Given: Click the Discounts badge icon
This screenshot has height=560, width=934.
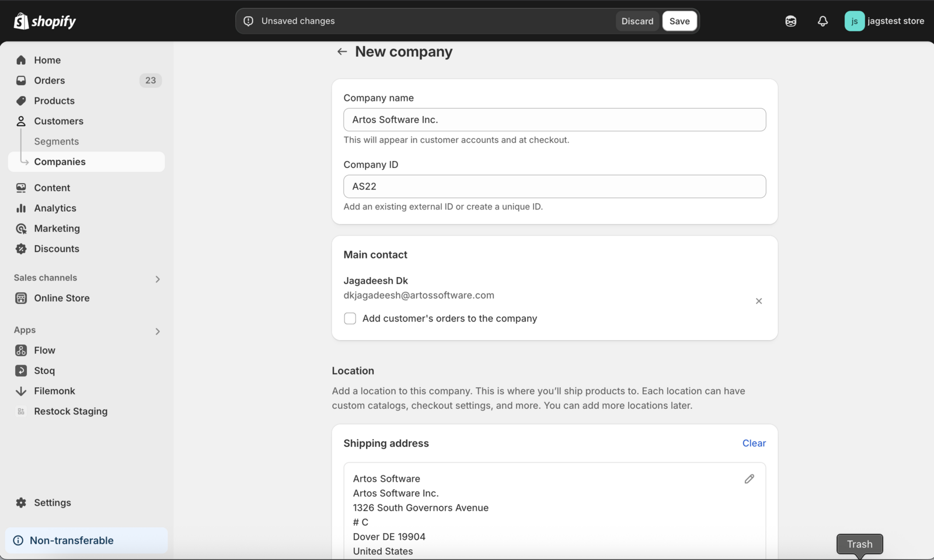Looking at the screenshot, I should click(x=21, y=249).
